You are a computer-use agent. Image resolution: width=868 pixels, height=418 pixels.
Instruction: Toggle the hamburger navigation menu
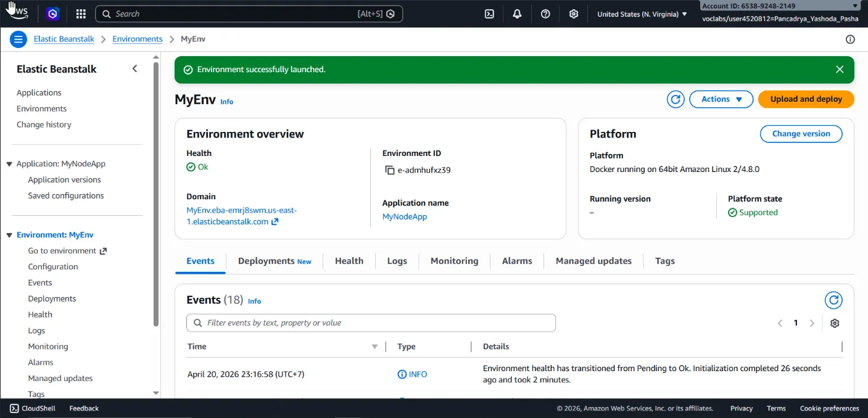(19, 39)
